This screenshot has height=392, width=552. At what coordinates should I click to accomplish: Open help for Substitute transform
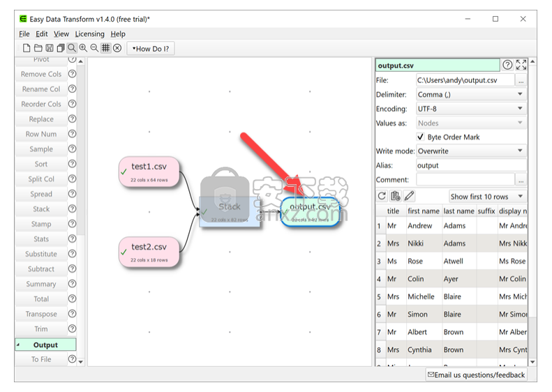(x=72, y=254)
